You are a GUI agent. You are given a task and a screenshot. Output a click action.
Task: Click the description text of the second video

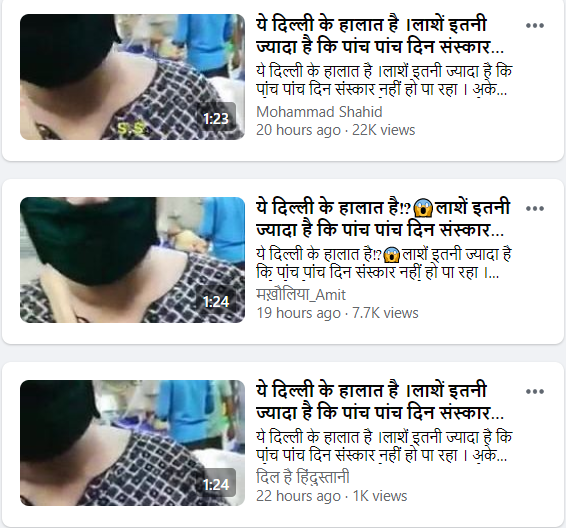(x=384, y=264)
